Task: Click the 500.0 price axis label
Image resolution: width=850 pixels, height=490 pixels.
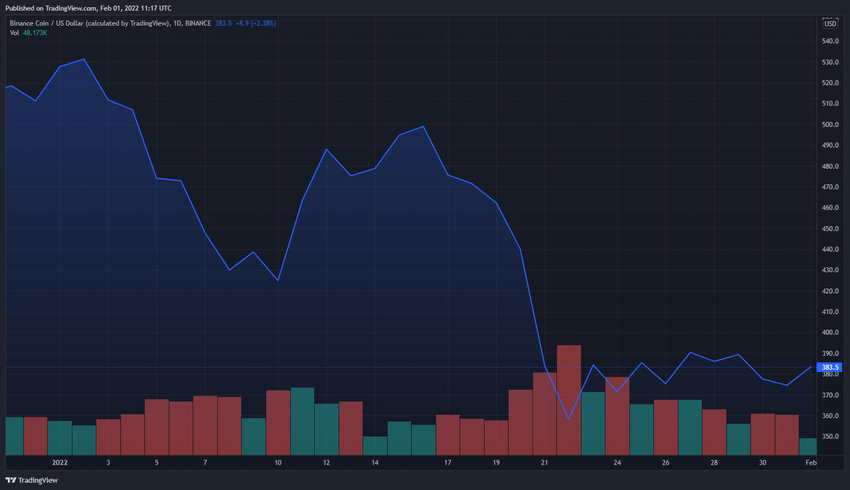Action: click(x=830, y=125)
